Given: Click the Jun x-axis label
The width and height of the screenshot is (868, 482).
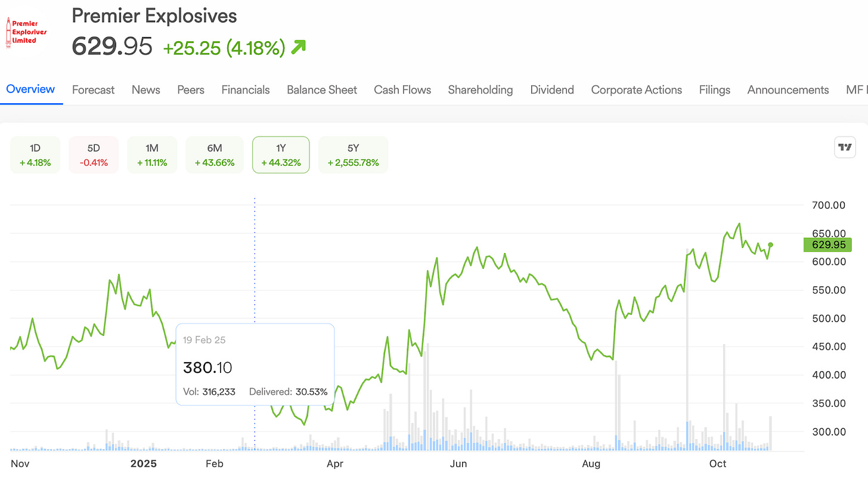Looking at the screenshot, I should (458, 464).
